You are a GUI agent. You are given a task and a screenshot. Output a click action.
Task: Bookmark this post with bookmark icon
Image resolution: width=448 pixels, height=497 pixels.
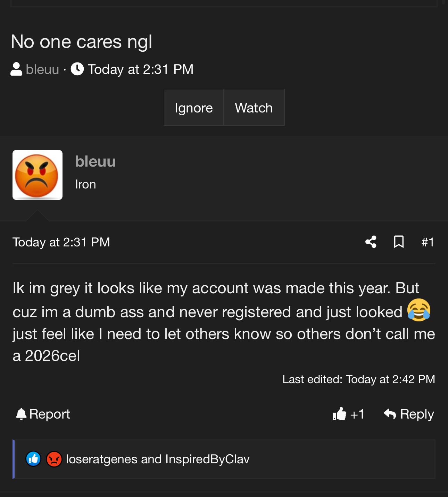399,242
